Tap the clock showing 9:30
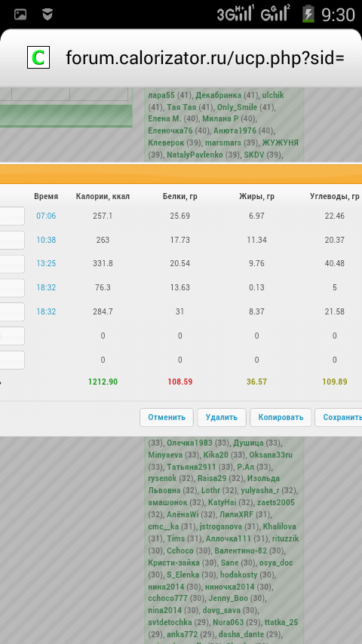Image resolution: width=362 pixels, height=644 pixels. pyautogui.click(x=338, y=15)
